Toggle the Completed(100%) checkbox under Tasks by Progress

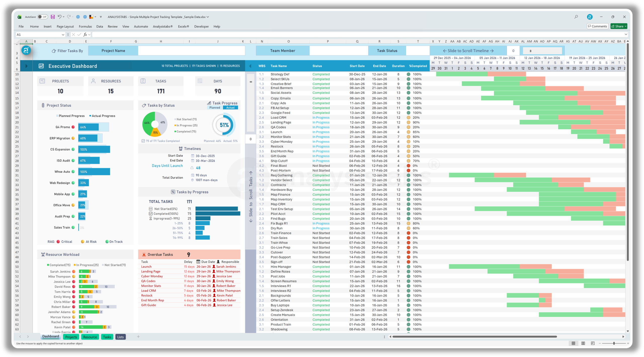150,213
